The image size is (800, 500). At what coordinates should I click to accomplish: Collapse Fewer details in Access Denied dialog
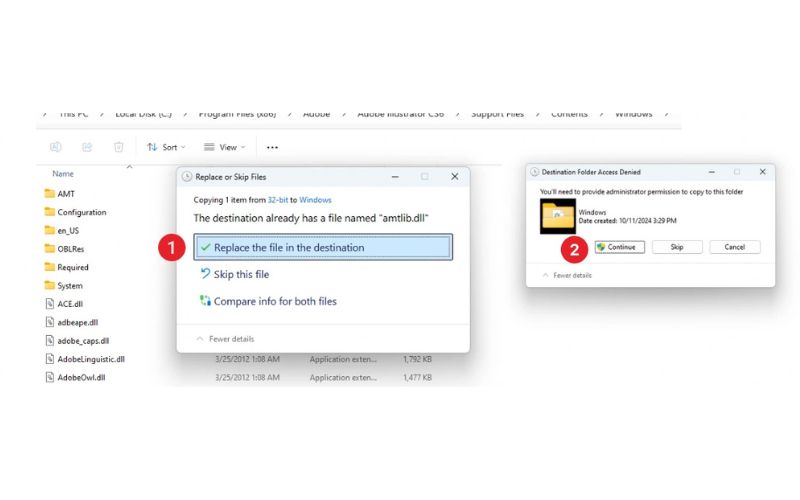pos(568,274)
